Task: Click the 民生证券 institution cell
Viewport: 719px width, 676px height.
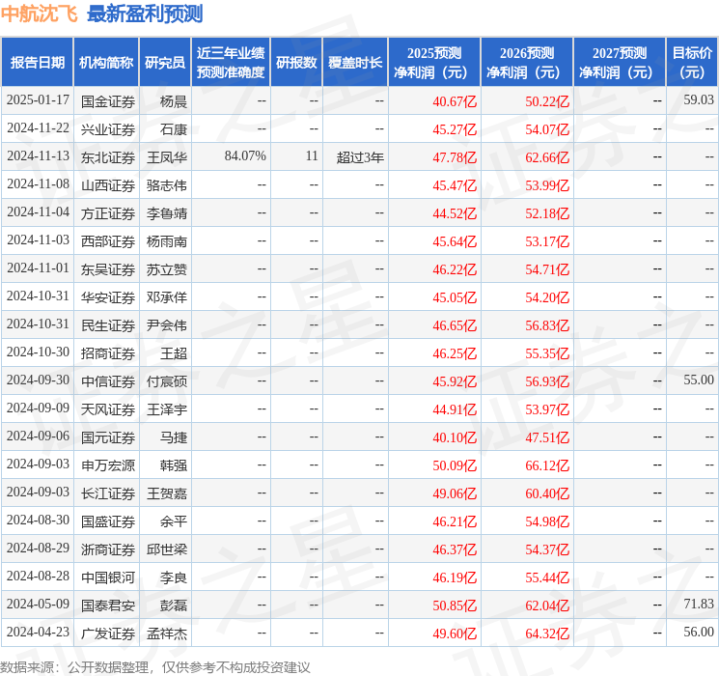Action: click(x=108, y=325)
